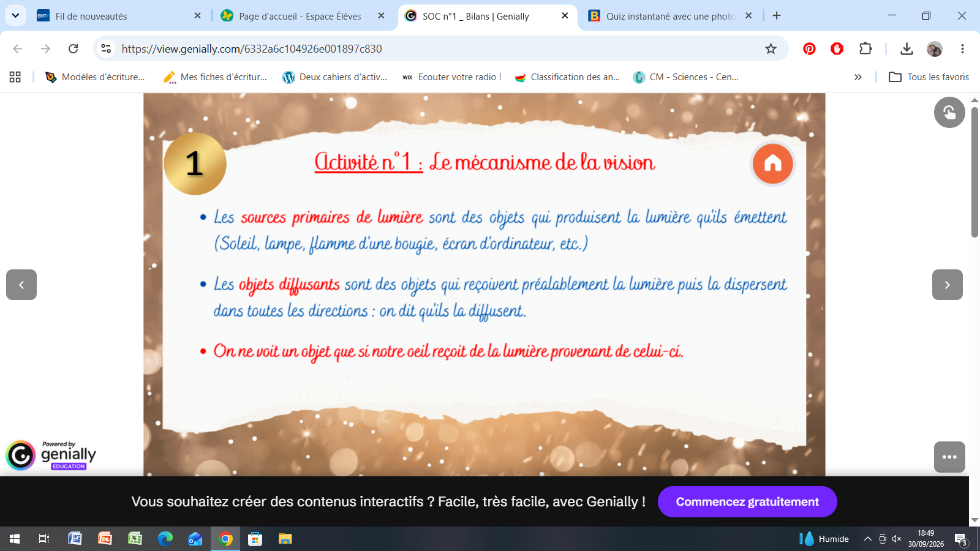Open the Pinterest extension icon

tap(809, 49)
